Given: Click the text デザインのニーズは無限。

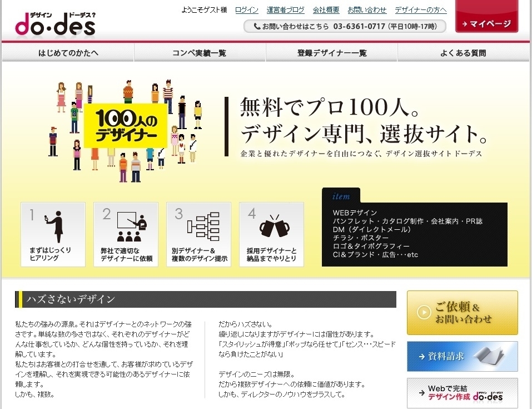Looking at the screenshot, I should (x=256, y=374).
